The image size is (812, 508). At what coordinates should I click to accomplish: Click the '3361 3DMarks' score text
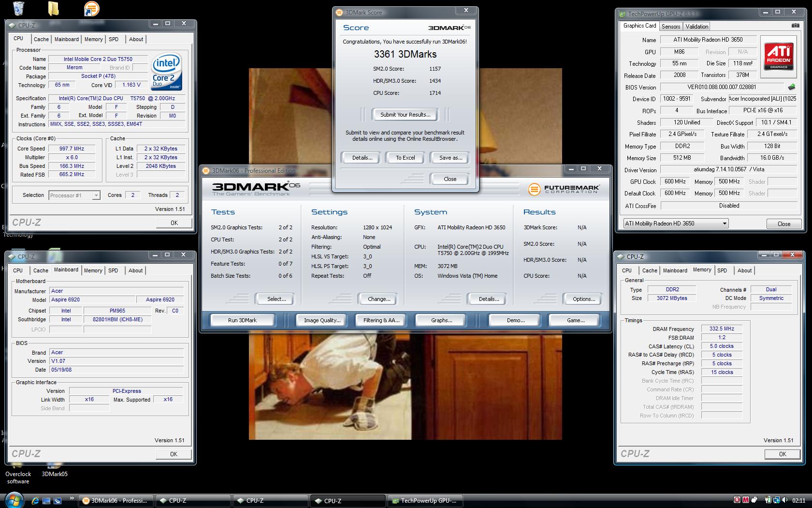(x=405, y=54)
